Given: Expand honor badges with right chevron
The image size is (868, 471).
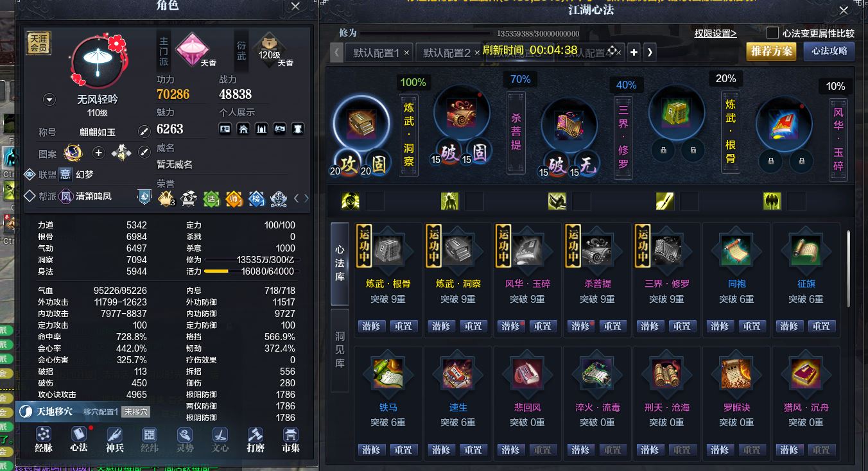Looking at the screenshot, I should tap(306, 198).
